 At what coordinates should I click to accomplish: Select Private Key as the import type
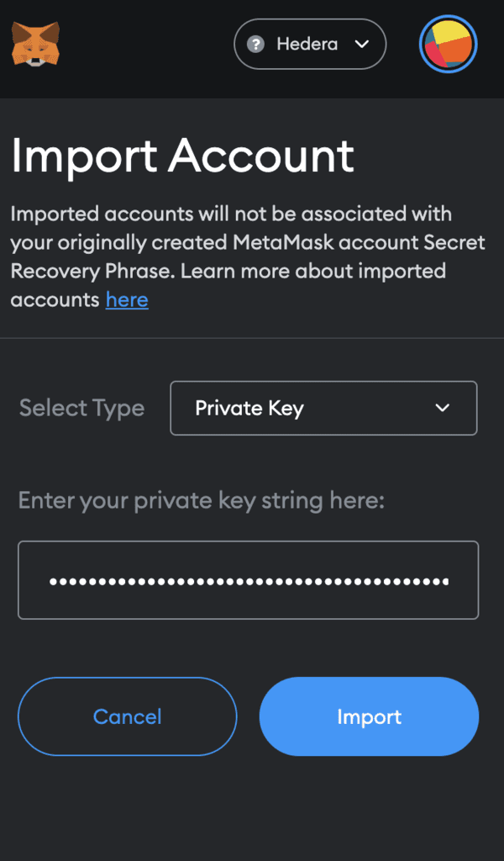point(323,408)
